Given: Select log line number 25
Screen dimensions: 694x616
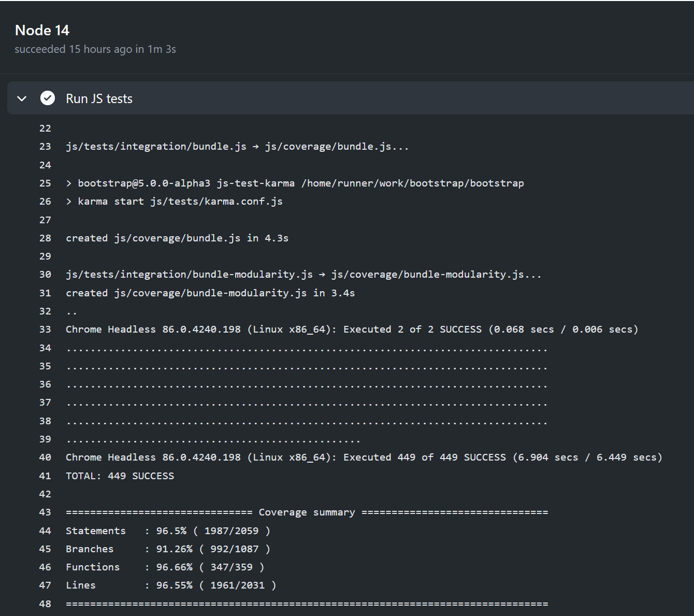Looking at the screenshot, I should click(x=45, y=183).
